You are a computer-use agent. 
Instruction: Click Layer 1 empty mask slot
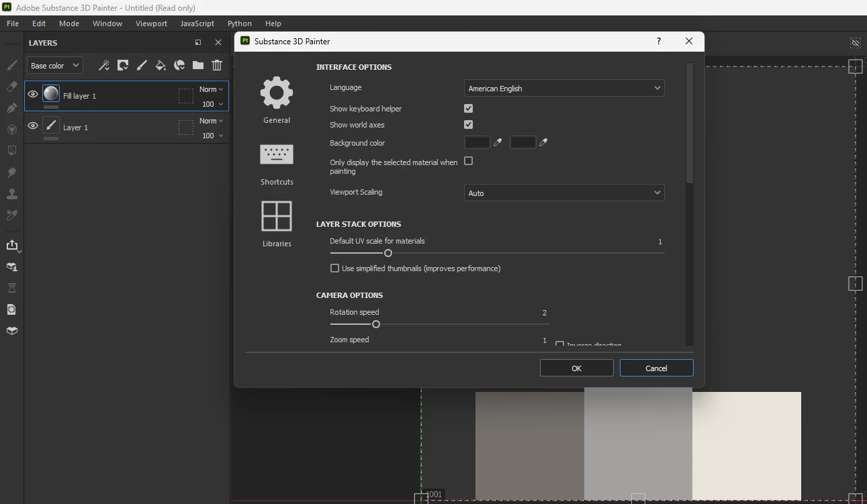coord(186,128)
